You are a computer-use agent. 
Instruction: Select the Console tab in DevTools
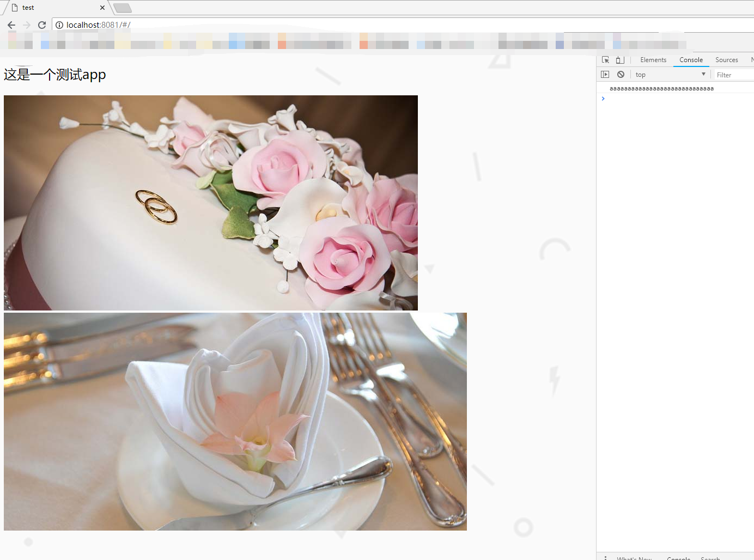point(691,60)
